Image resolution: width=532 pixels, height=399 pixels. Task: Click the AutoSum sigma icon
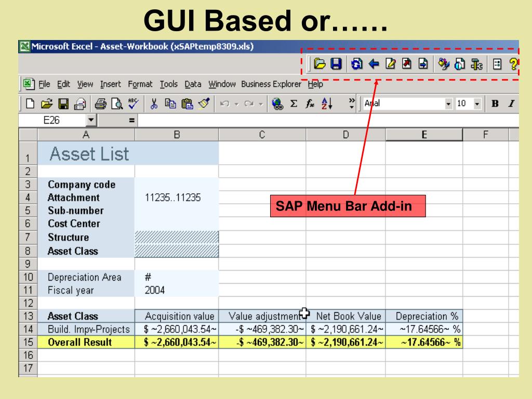pos(294,104)
